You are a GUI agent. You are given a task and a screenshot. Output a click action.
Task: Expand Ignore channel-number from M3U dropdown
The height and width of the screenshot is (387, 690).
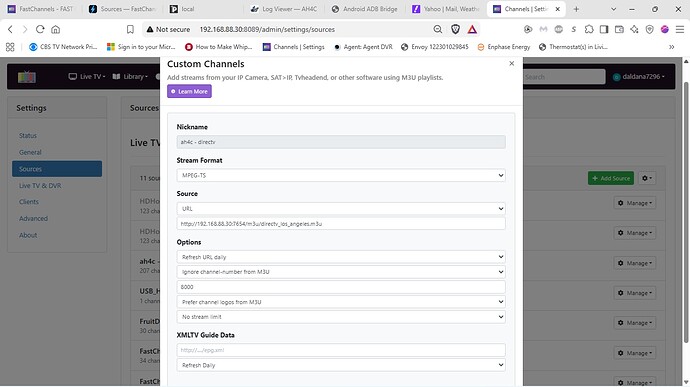click(341, 272)
